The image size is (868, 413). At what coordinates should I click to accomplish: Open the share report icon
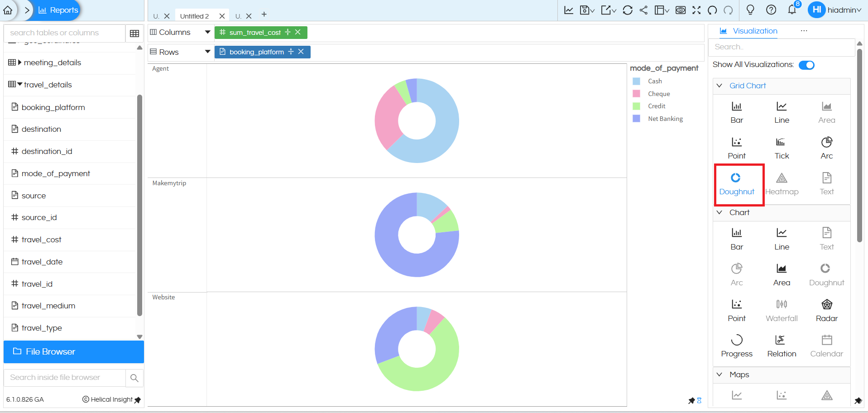pyautogui.click(x=643, y=10)
